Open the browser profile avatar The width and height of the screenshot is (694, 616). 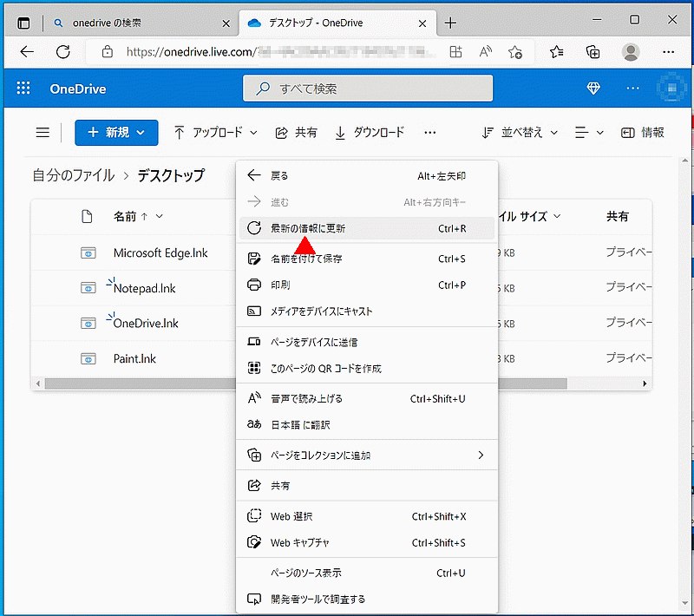pos(631,52)
